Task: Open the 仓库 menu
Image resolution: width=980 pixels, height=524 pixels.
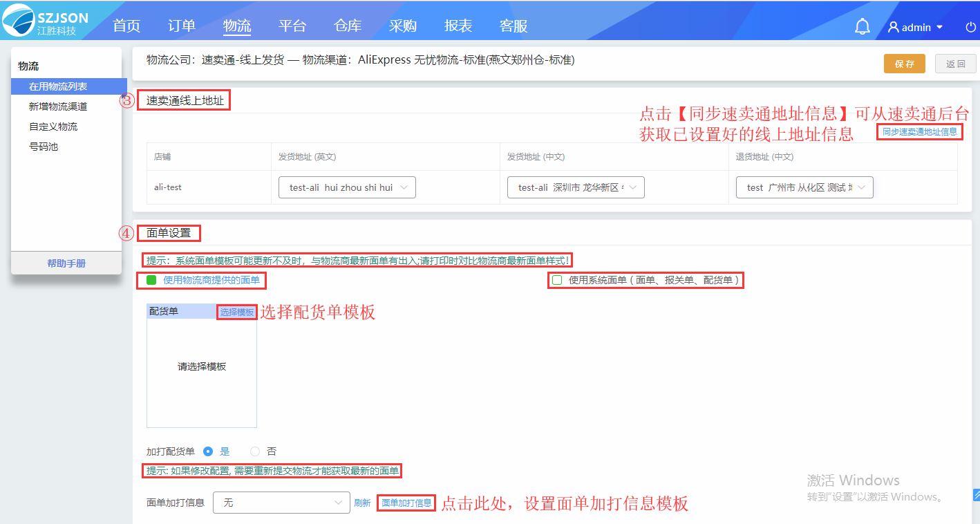Action: (x=348, y=26)
